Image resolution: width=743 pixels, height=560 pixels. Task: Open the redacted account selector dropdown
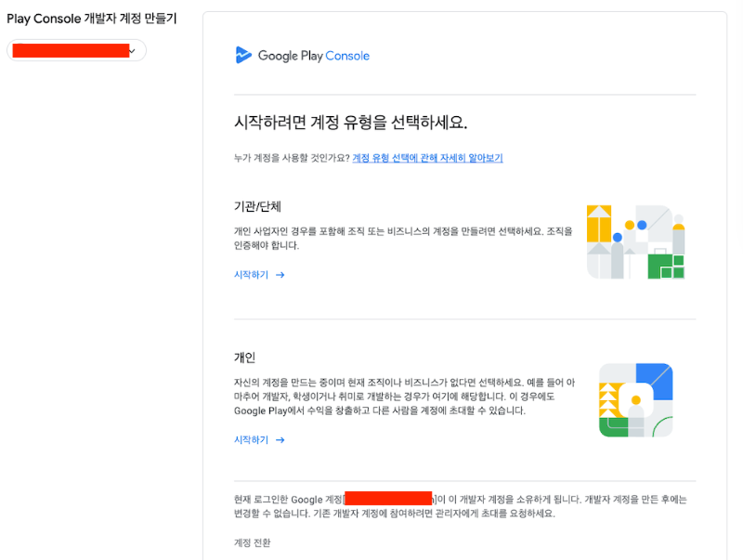(76, 50)
